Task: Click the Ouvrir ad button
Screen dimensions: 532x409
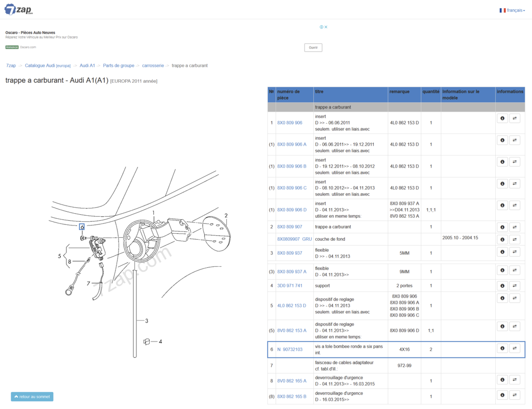Action: pos(313,48)
